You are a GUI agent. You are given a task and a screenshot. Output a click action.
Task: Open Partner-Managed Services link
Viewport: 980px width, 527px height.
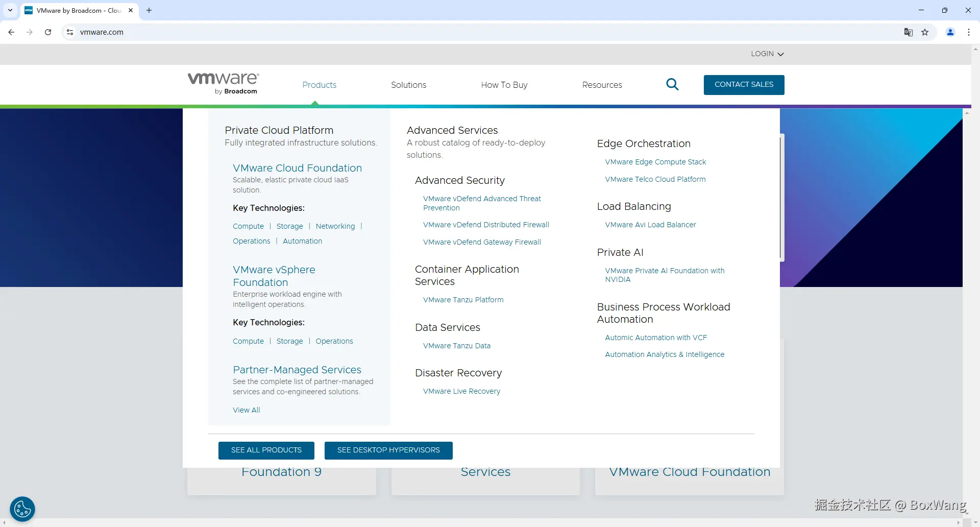point(297,370)
